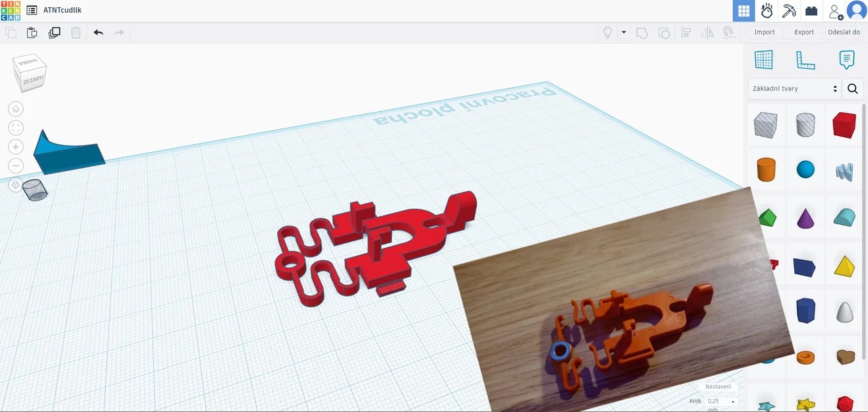Click the shape search magnifier icon

(x=852, y=89)
